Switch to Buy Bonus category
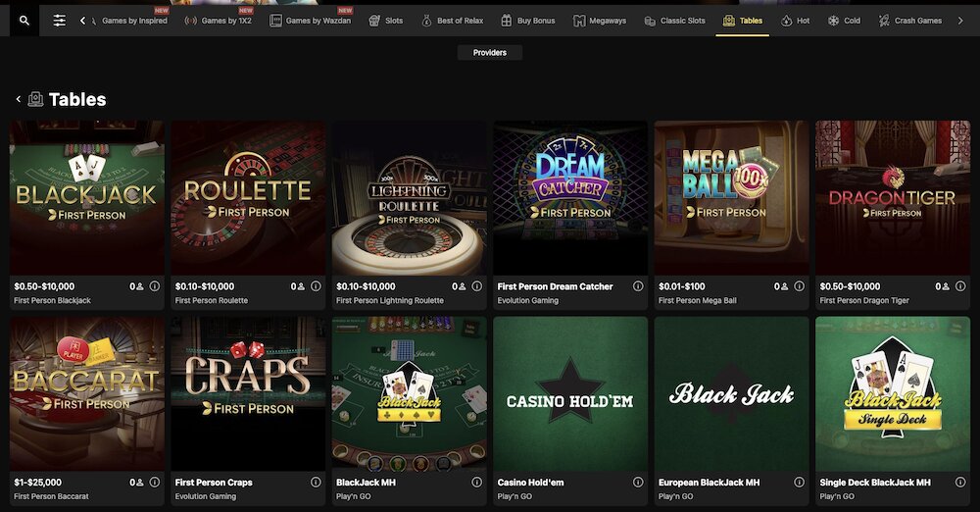 coord(527,21)
